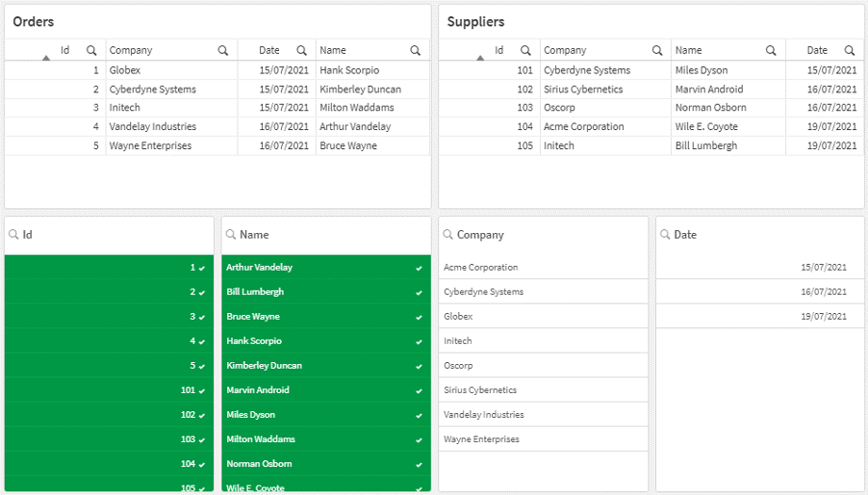Search the Company column in Suppliers table
868x495 pixels.
point(657,50)
